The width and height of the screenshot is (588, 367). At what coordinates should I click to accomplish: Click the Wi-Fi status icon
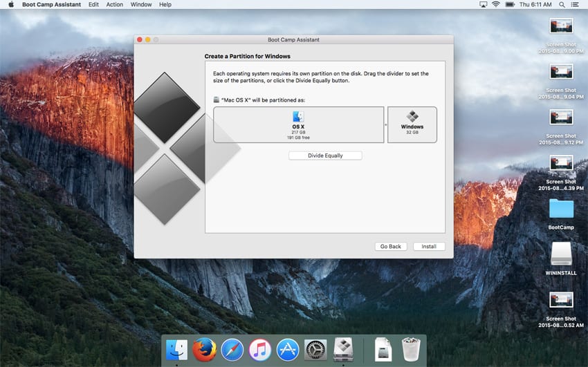click(x=496, y=5)
